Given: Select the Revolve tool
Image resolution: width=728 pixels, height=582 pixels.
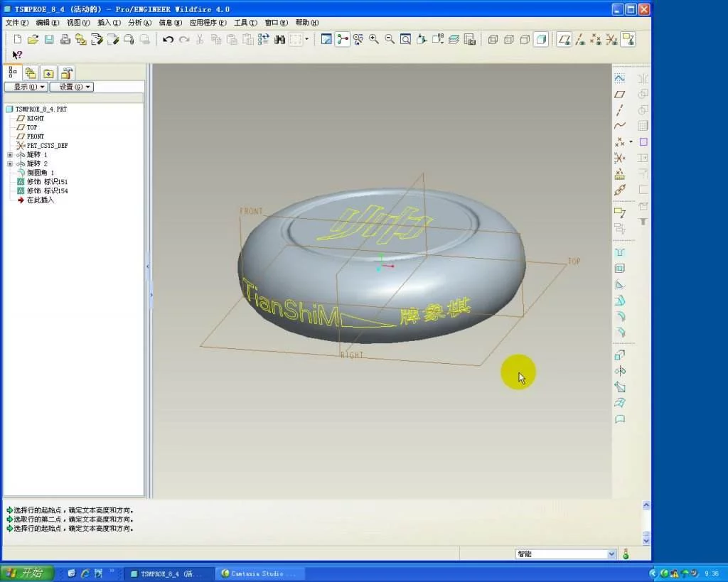Looking at the screenshot, I should (619, 371).
